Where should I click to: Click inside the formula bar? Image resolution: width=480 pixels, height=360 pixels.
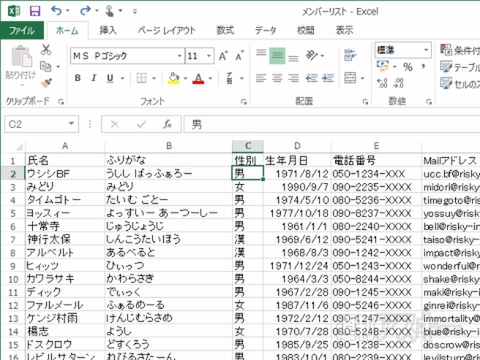click(x=332, y=124)
